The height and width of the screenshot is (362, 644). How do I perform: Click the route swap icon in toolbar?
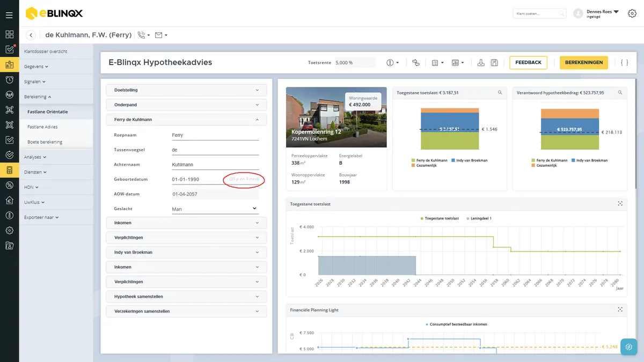click(x=416, y=63)
